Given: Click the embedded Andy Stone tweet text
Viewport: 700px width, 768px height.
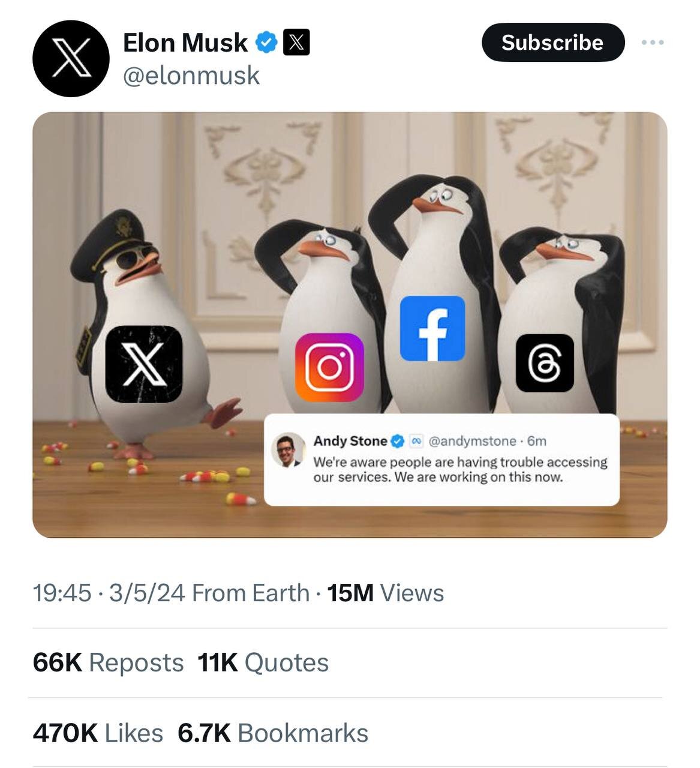Looking at the screenshot, I should (459, 470).
